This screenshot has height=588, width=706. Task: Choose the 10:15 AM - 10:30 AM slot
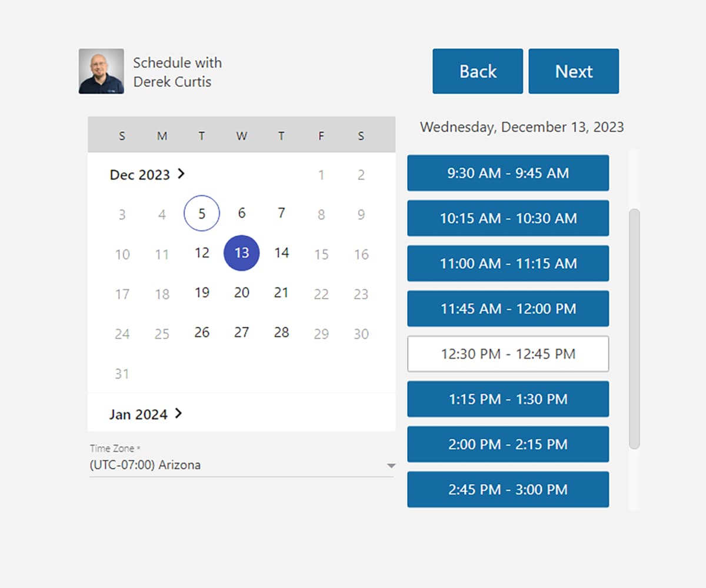tap(508, 218)
